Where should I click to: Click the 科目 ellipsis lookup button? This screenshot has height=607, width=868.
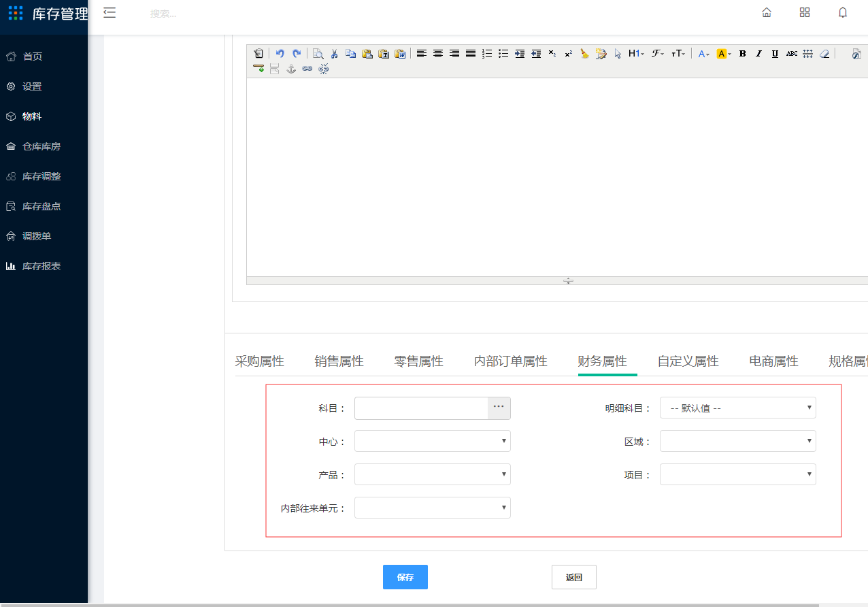pos(499,408)
